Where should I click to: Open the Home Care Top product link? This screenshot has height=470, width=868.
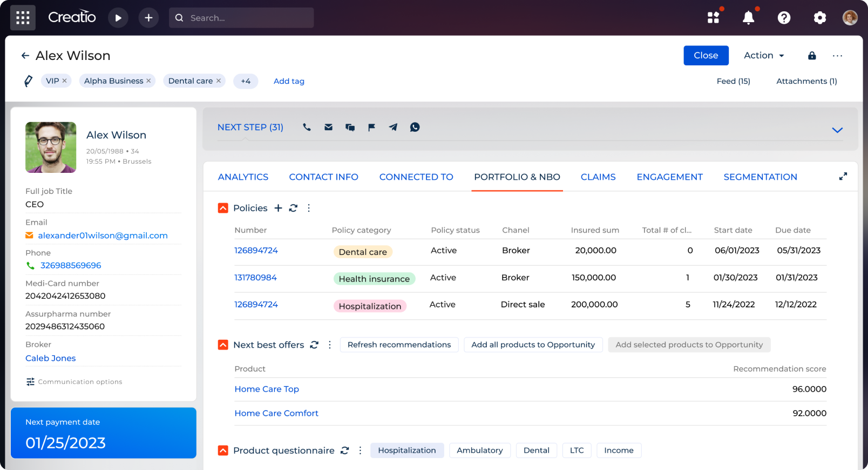click(x=267, y=389)
